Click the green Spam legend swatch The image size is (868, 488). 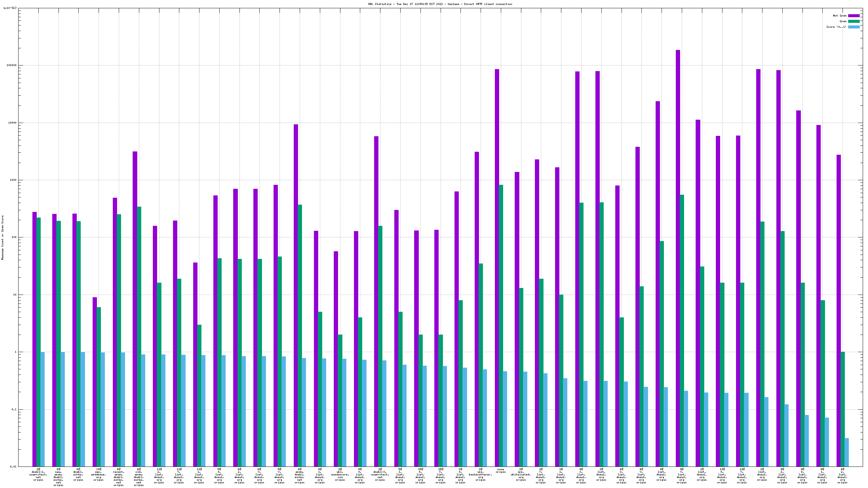point(853,21)
